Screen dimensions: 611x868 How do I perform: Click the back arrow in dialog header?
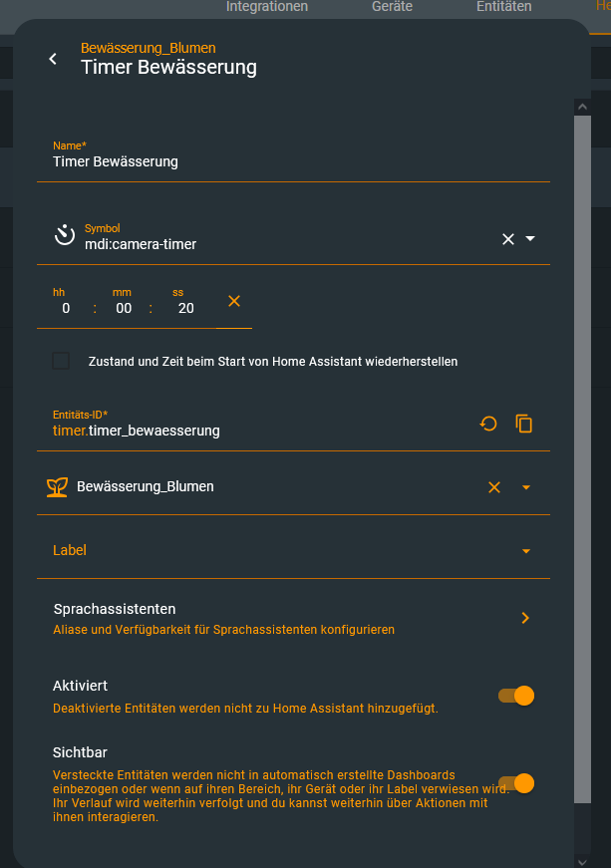(x=53, y=59)
